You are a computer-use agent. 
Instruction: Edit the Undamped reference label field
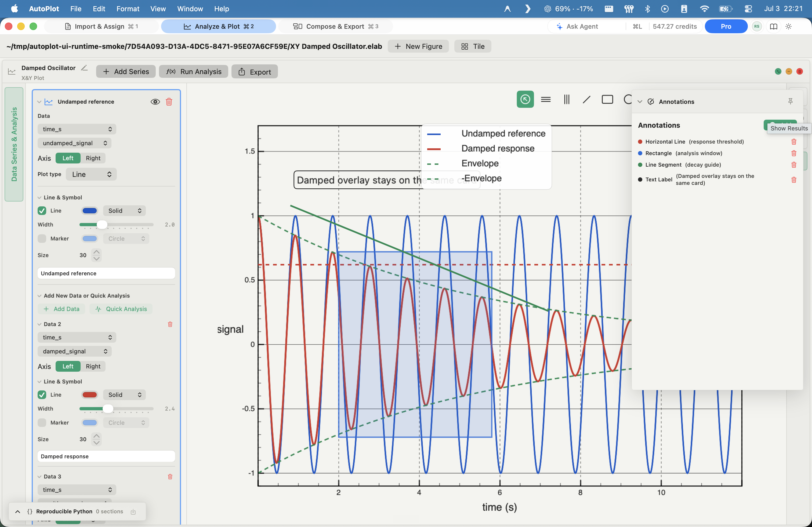(x=106, y=273)
